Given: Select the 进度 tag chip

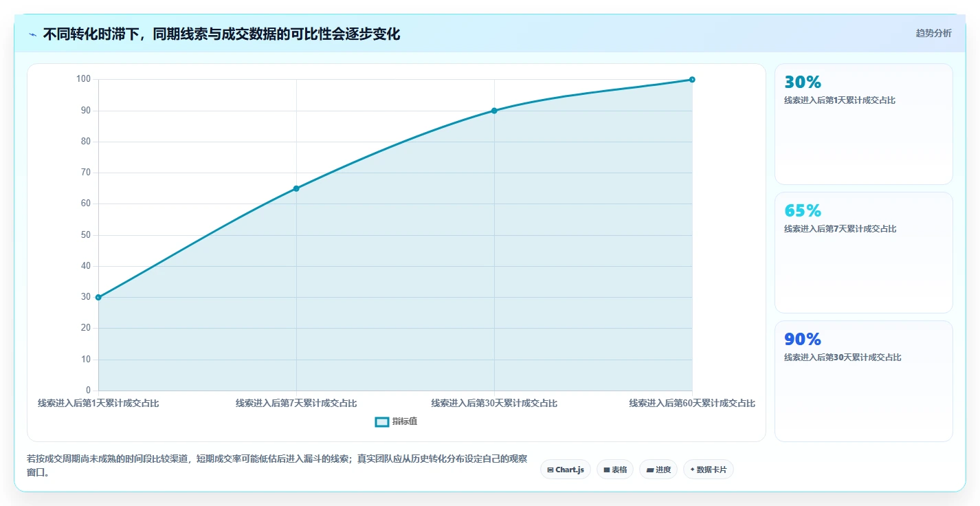Looking at the screenshot, I should click(x=658, y=470).
